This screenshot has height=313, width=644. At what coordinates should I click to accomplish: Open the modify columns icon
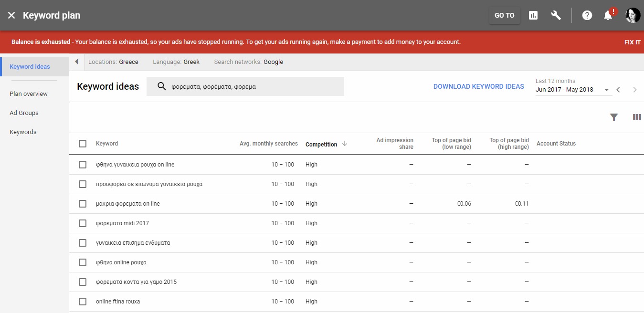point(637,117)
